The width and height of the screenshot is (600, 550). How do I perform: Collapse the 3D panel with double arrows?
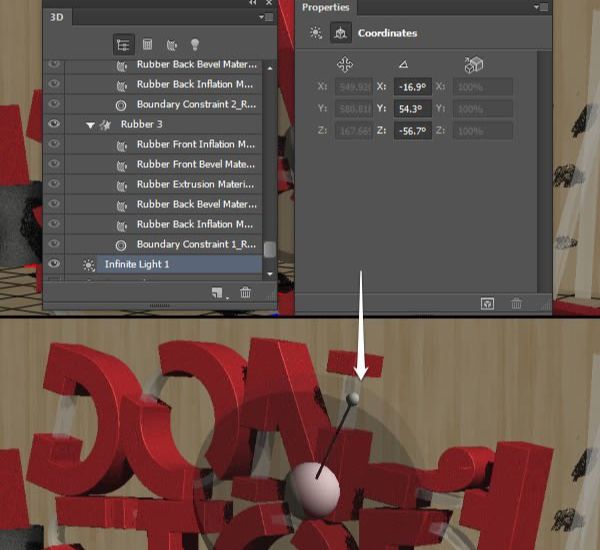click(253, 3)
